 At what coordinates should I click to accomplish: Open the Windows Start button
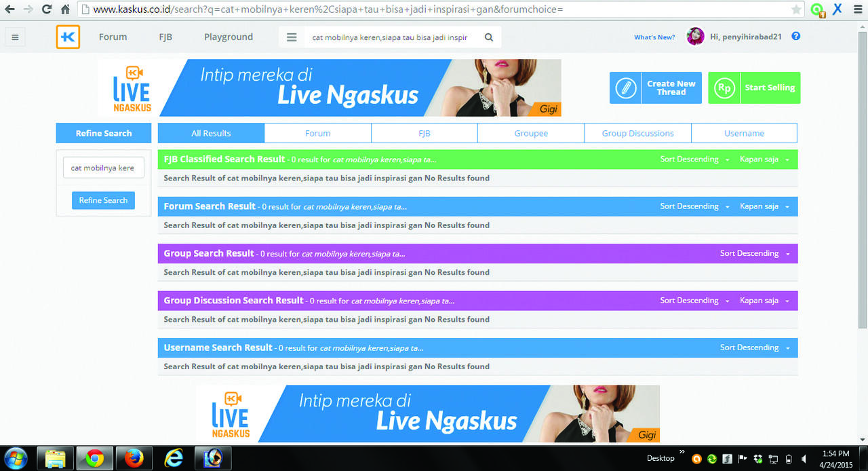pyautogui.click(x=15, y=458)
